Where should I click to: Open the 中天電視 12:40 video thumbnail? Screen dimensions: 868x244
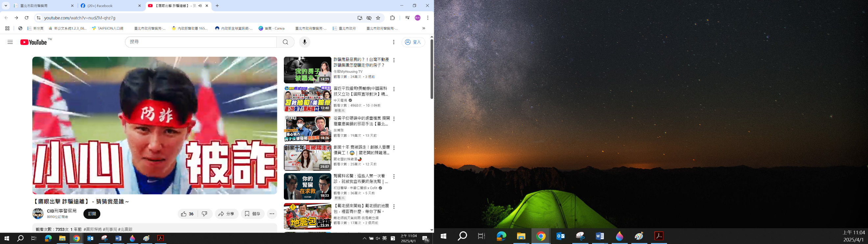click(x=307, y=99)
